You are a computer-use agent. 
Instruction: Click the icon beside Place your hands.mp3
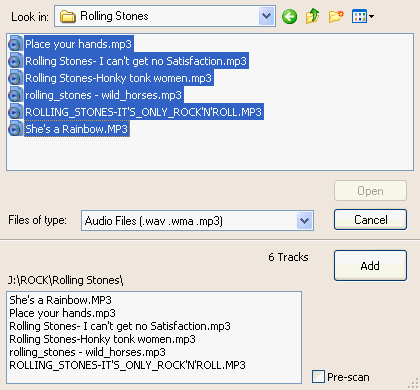[x=15, y=44]
